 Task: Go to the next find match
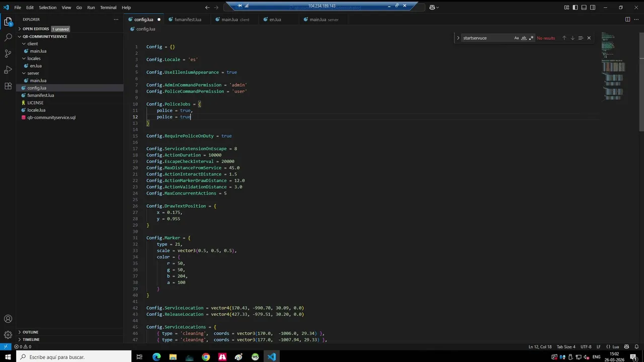click(572, 38)
